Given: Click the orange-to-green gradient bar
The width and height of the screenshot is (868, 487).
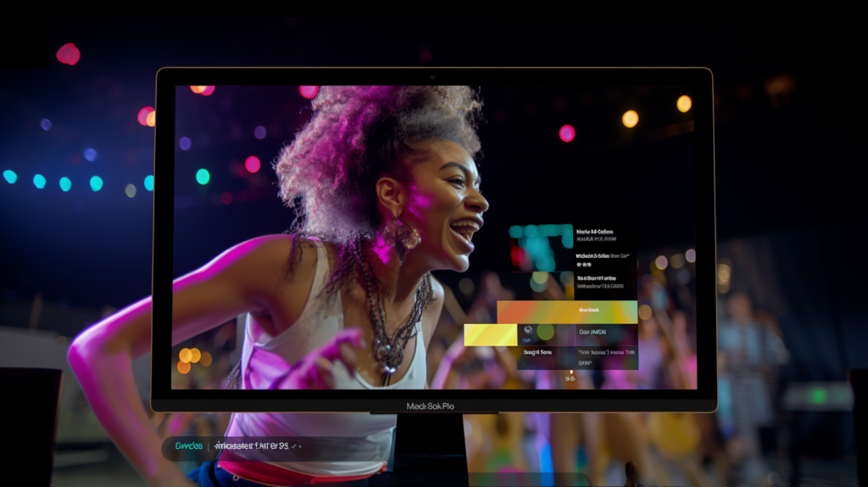Looking at the screenshot, I should click(x=566, y=311).
